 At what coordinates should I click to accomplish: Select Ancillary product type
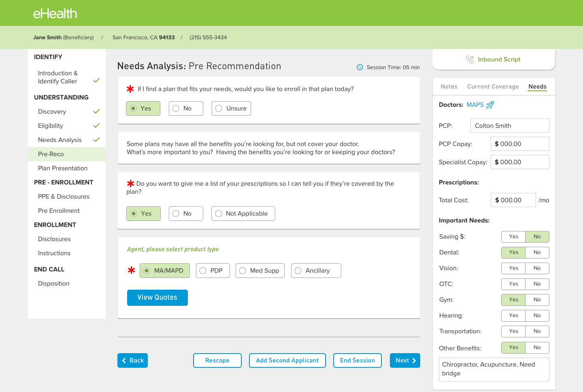[316, 271]
